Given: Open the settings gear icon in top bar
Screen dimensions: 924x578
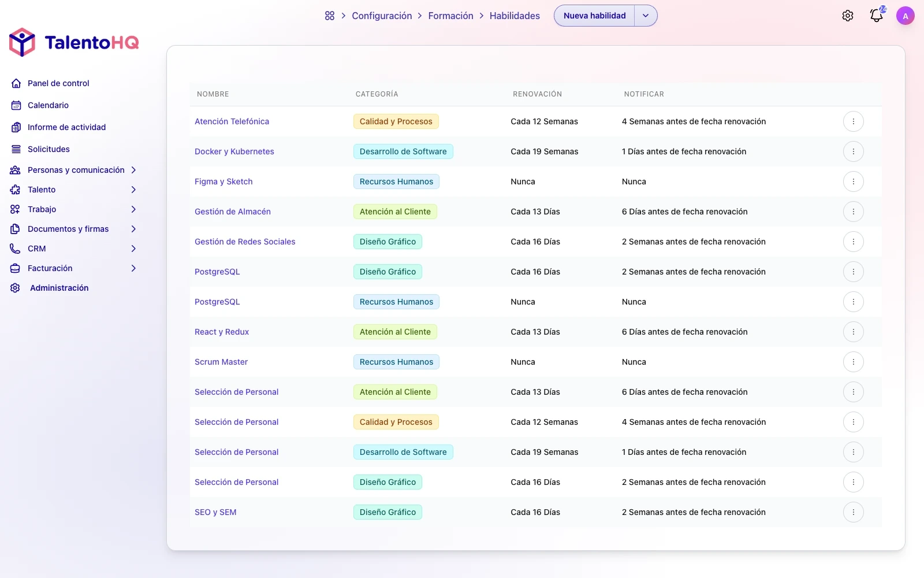Looking at the screenshot, I should [x=848, y=16].
